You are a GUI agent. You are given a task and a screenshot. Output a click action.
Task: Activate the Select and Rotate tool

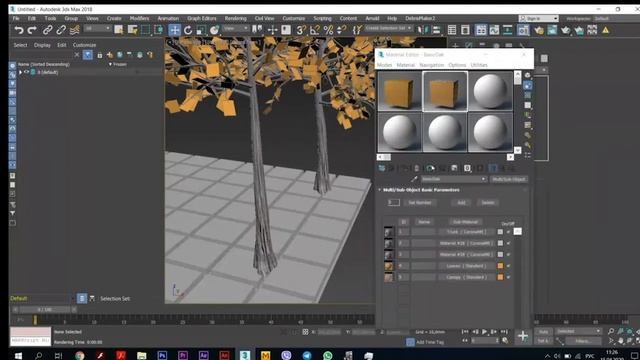pos(188,30)
